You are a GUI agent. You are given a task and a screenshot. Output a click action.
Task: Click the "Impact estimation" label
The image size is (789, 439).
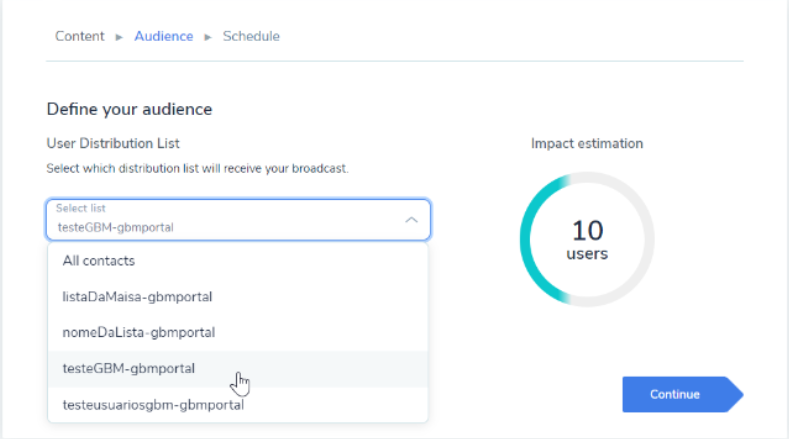pos(587,144)
